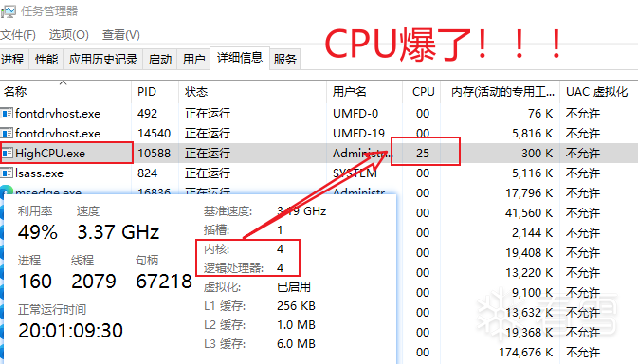The width and height of the screenshot is (638, 364).
Task: Click PID 10588 cell
Action: (155, 153)
